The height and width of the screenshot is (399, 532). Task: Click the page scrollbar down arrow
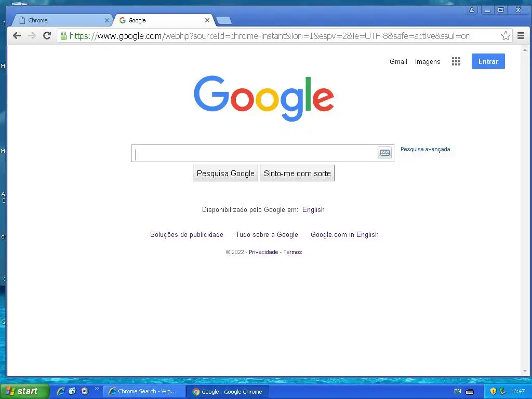tap(525, 371)
